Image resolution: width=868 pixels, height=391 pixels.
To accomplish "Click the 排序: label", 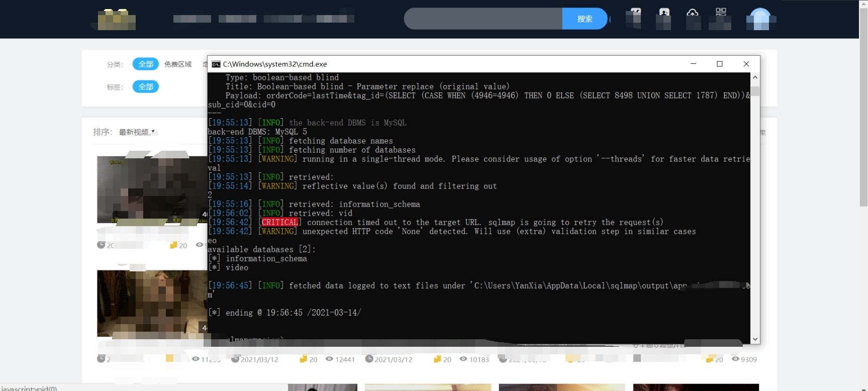I will click(103, 132).
